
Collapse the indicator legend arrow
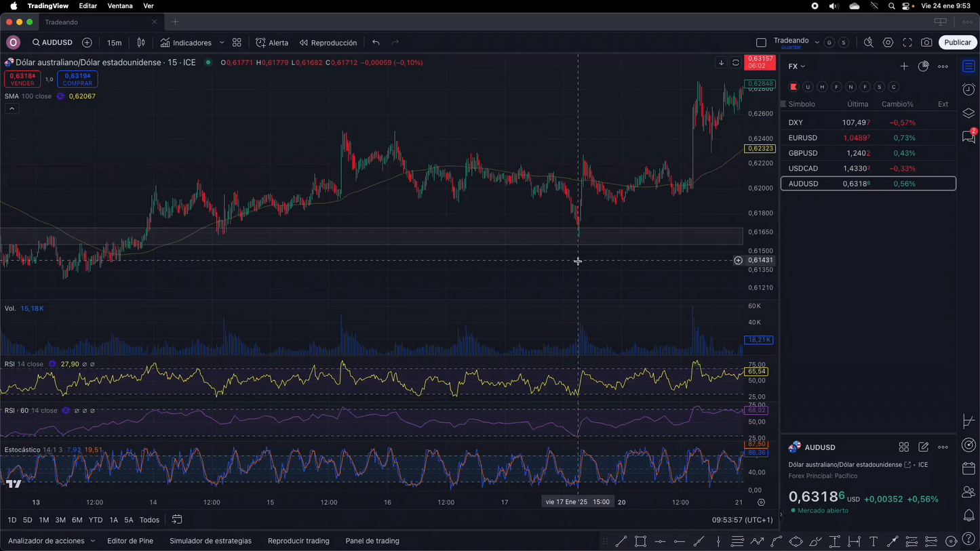click(x=12, y=108)
